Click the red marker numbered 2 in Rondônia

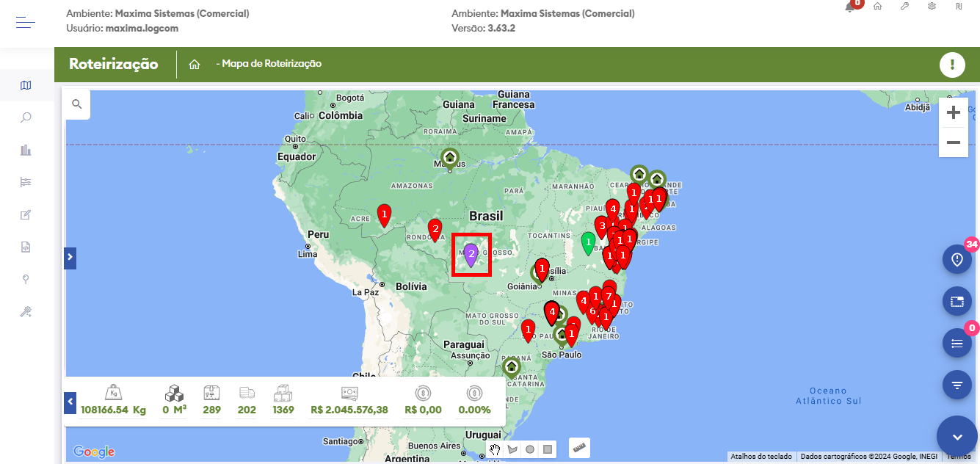point(435,230)
